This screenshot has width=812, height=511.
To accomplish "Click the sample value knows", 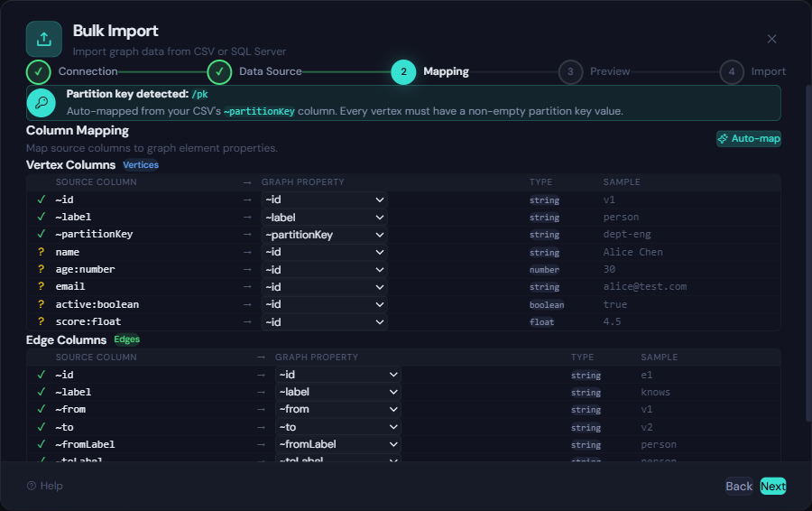I will pyautogui.click(x=656, y=393).
